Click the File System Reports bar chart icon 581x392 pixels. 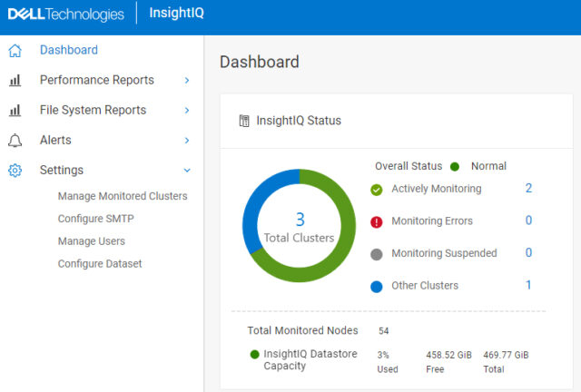coord(15,111)
